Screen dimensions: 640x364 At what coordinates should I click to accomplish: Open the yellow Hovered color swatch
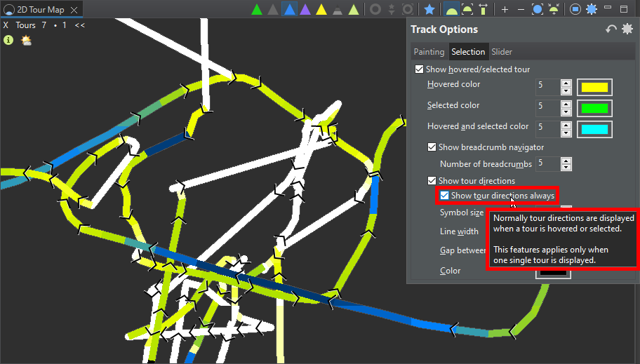pyautogui.click(x=594, y=87)
